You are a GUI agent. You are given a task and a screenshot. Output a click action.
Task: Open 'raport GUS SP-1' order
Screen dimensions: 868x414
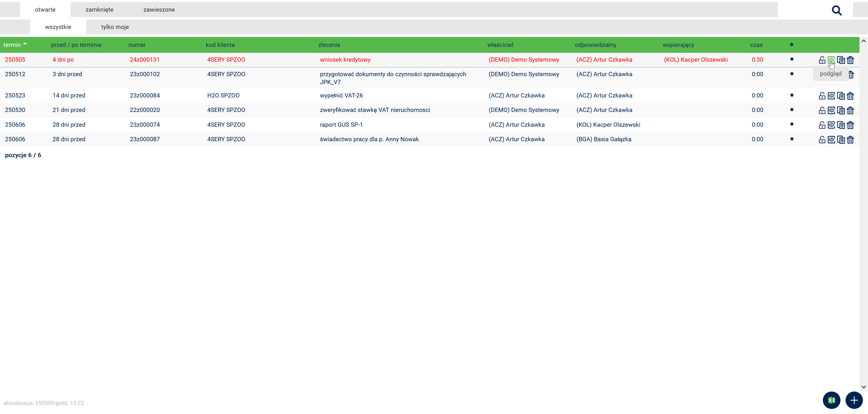(341, 125)
